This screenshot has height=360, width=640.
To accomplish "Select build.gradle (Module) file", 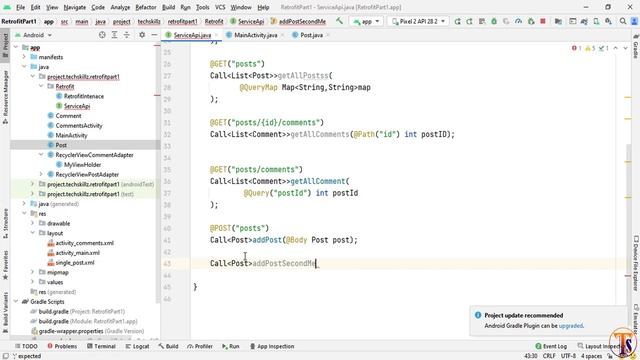I will click(x=88, y=322).
